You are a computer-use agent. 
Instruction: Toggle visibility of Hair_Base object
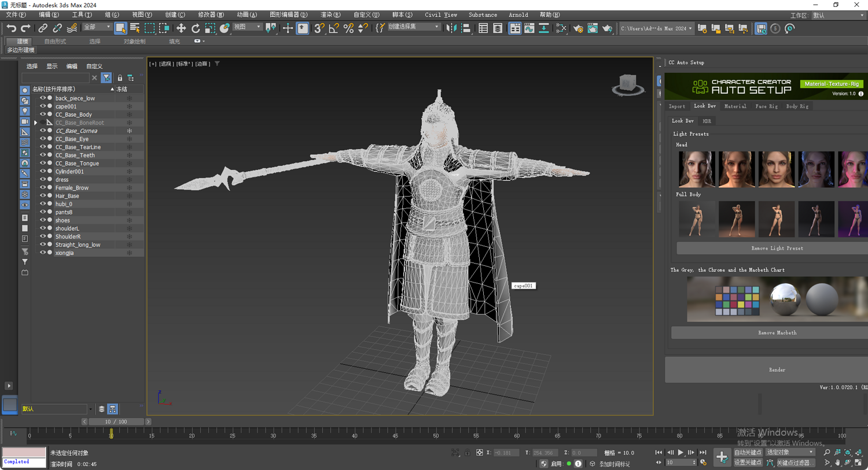[x=42, y=196]
